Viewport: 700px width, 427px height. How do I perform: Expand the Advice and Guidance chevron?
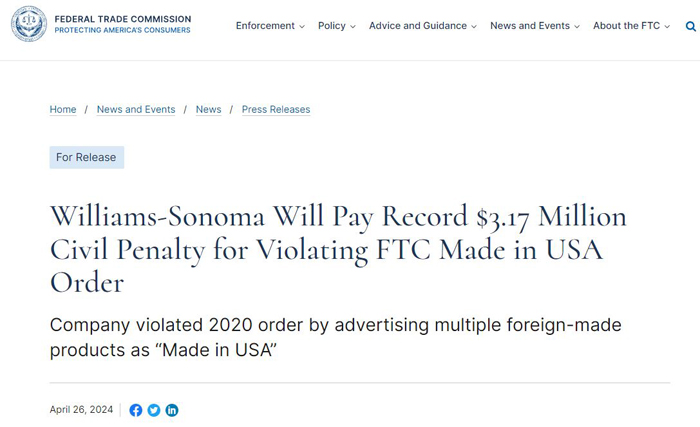click(474, 26)
